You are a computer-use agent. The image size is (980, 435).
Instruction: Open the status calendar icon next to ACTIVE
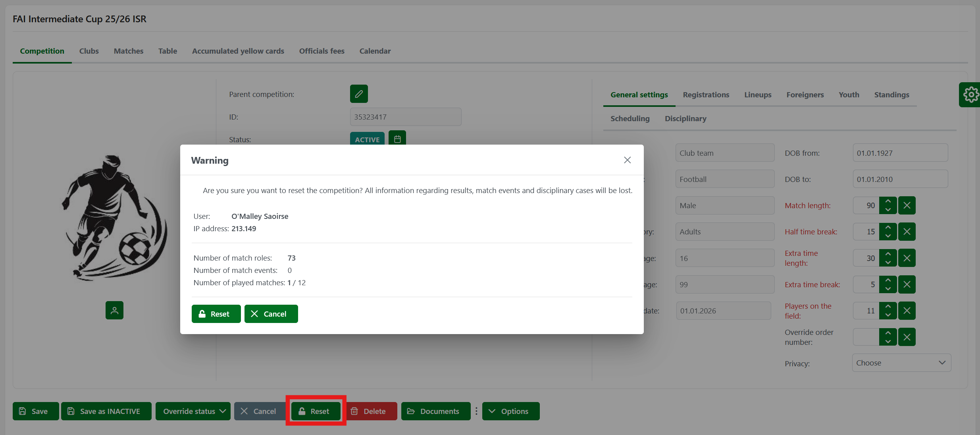[397, 139]
